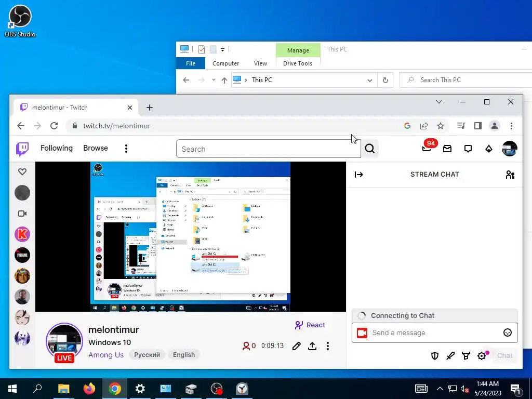The height and width of the screenshot is (399, 532).
Task: Open Firefox from the taskbar
Action: [x=89, y=389]
